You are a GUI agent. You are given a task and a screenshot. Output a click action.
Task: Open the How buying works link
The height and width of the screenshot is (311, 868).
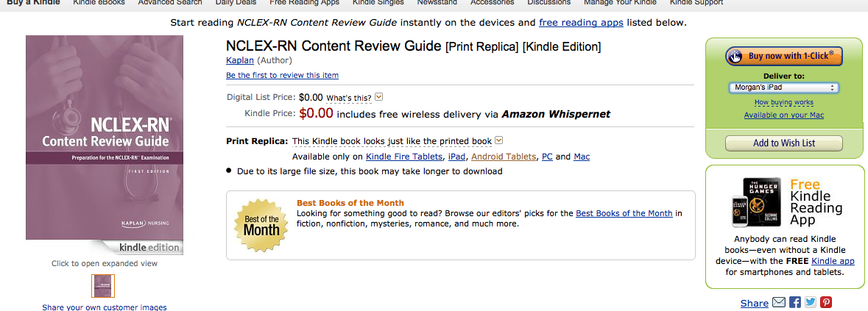pyautogui.click(x=783, y=102)
